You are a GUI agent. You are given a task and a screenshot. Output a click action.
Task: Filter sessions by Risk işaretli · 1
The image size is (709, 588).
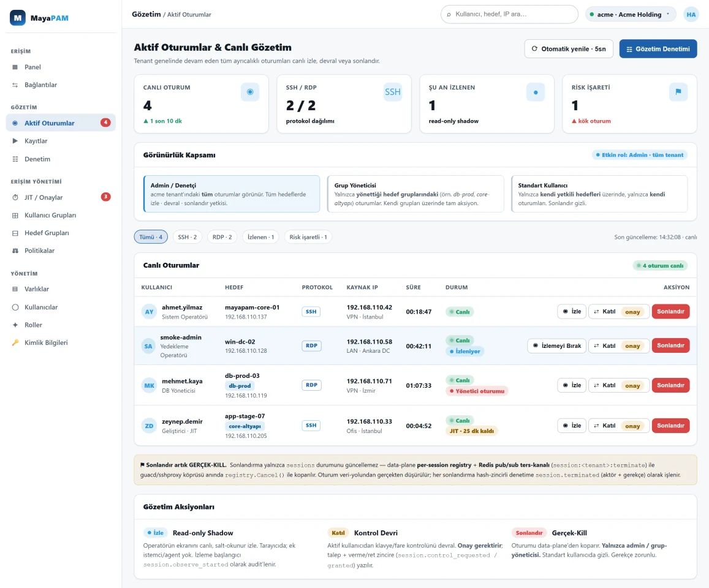(308, 237)
